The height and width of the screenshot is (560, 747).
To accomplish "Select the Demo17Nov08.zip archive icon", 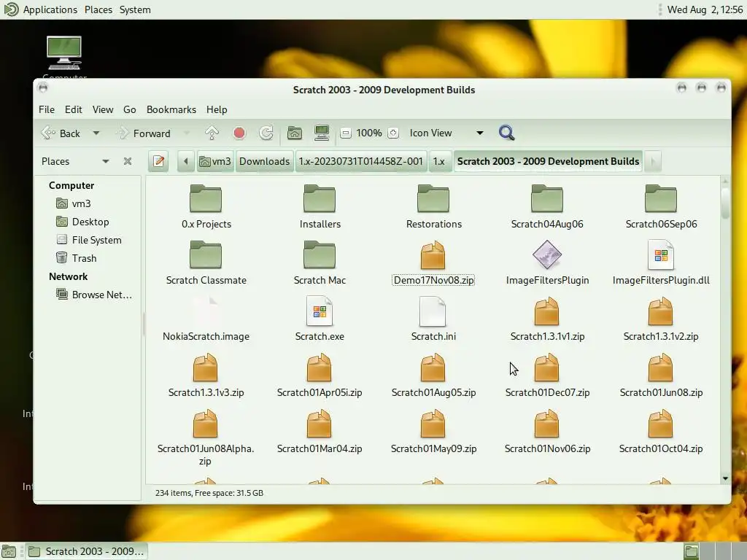I will click(433, 256).
